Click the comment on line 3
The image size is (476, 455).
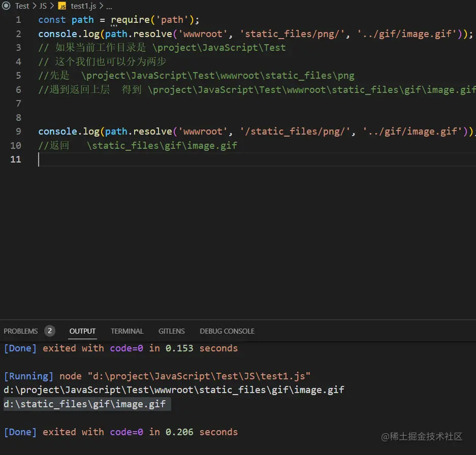(162, 48)
